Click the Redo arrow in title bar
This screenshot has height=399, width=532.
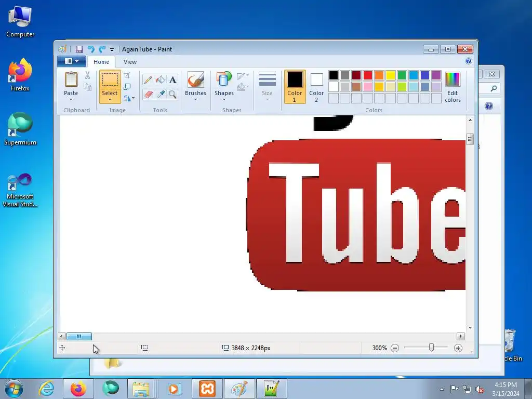pos(102,49)
